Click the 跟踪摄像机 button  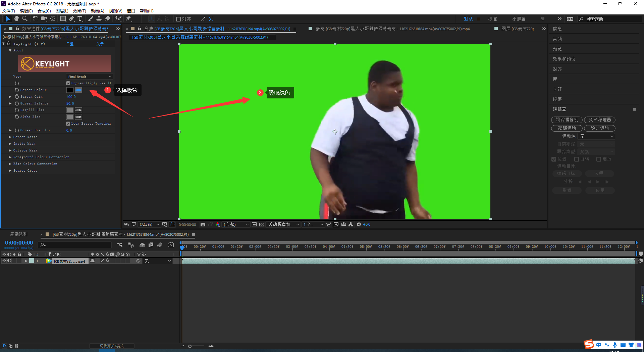point(567,120)
